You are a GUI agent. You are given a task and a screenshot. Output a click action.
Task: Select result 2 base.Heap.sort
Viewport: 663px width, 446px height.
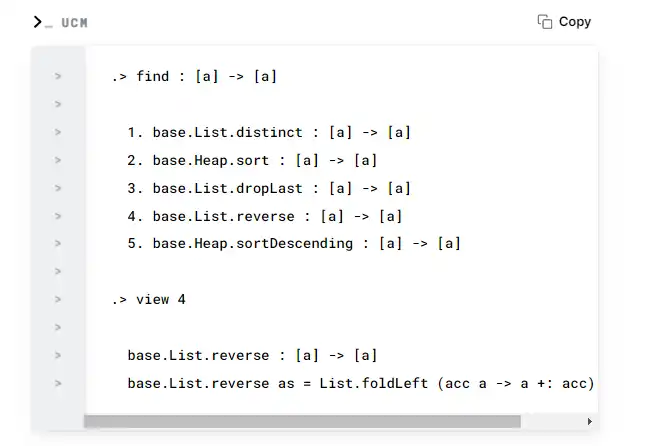pos(252,160)
